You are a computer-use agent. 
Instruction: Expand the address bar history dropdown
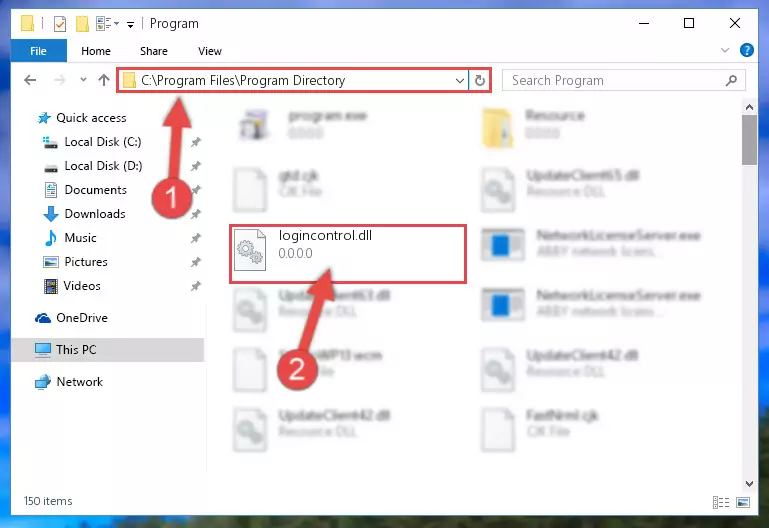[460, 80]
